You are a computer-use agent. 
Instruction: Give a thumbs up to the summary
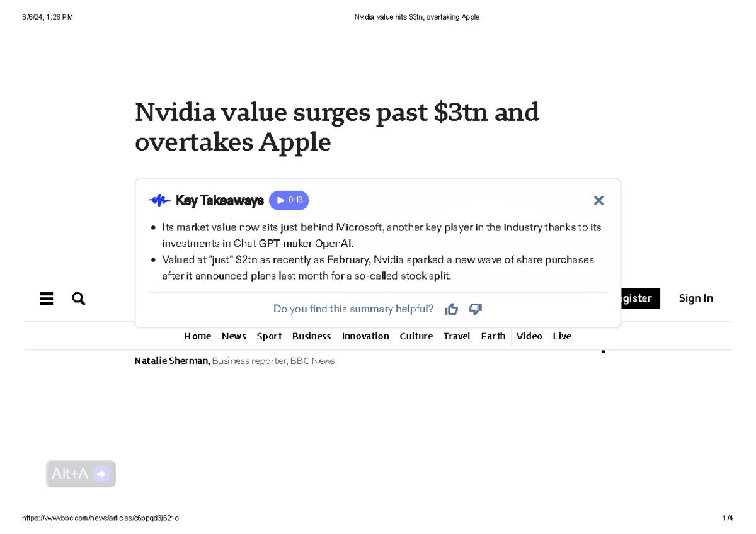pyautogui.click(x=452, y=309)
